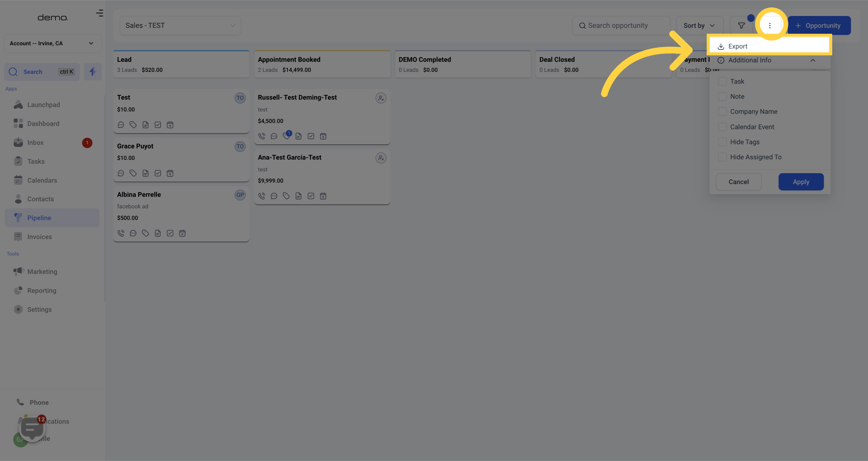This screenshot has height=461, width=868.
Task: Click the lightning bolt quick actions icon
Action: pyautogui.click(x=93, y=72)
